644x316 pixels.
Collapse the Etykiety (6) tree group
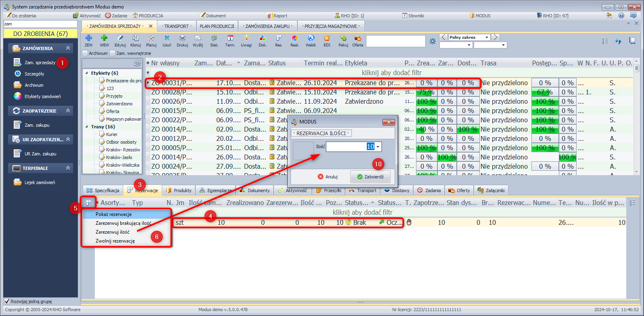86,73
